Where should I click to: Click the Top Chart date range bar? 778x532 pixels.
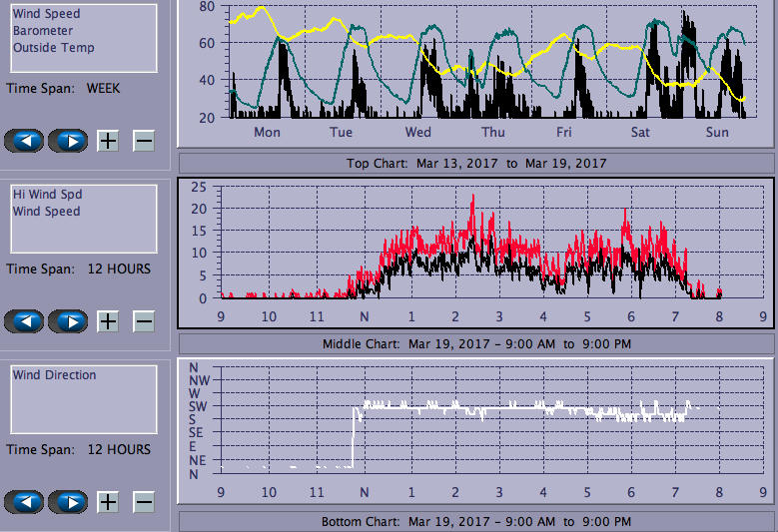click(x=476, y=163)
